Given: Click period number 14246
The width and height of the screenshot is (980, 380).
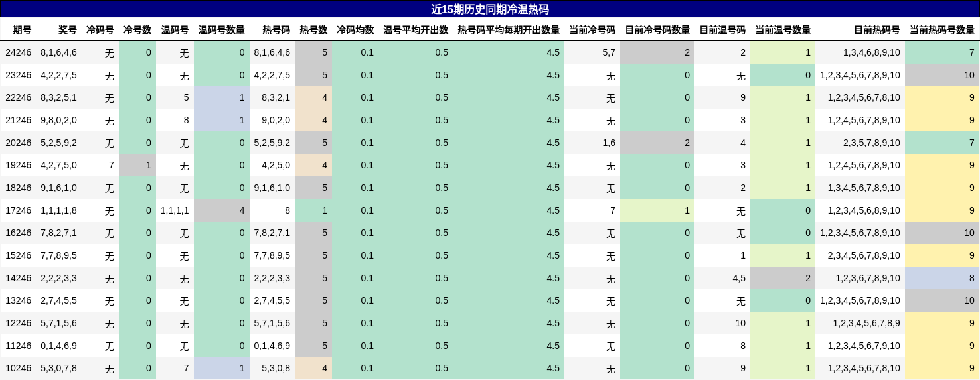Looking at the screenshot, I should [x=18, y=278].
